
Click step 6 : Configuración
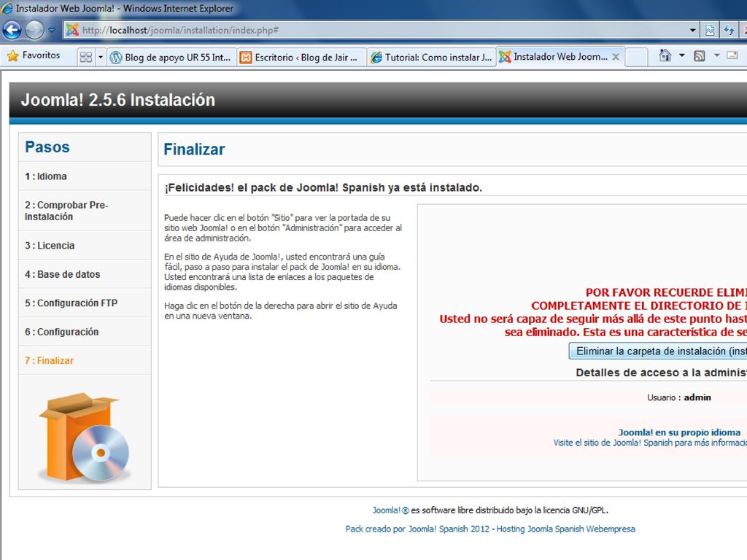(x=61, y=332)
